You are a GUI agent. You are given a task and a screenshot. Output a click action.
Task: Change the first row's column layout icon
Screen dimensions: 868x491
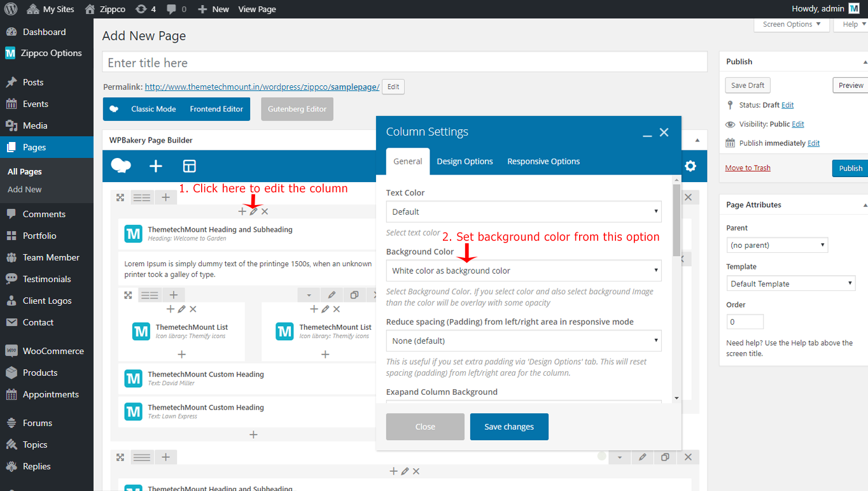[x=142, y=197]
